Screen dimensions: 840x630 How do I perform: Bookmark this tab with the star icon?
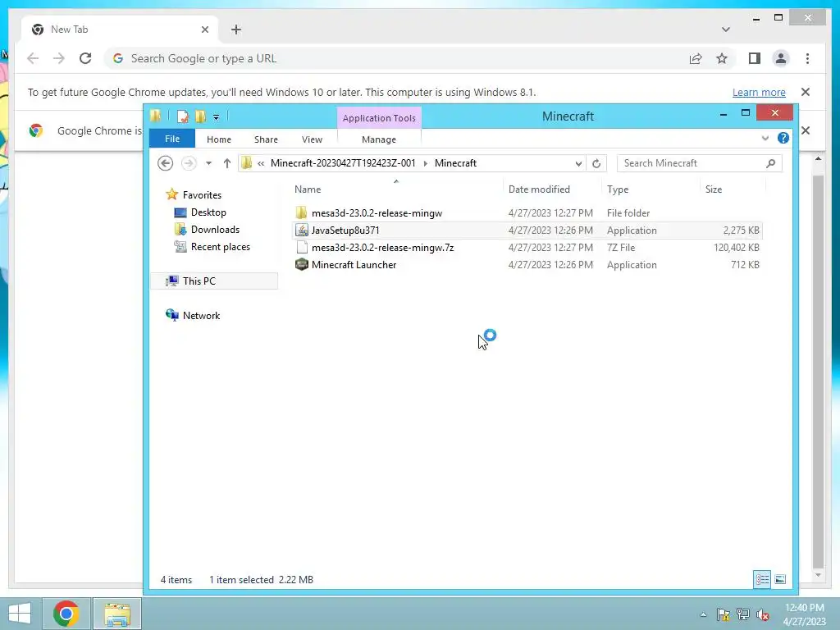[722, 58]
